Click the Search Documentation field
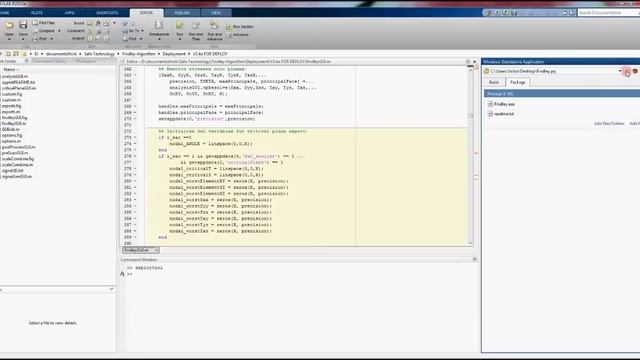 (x=608, y=13)
